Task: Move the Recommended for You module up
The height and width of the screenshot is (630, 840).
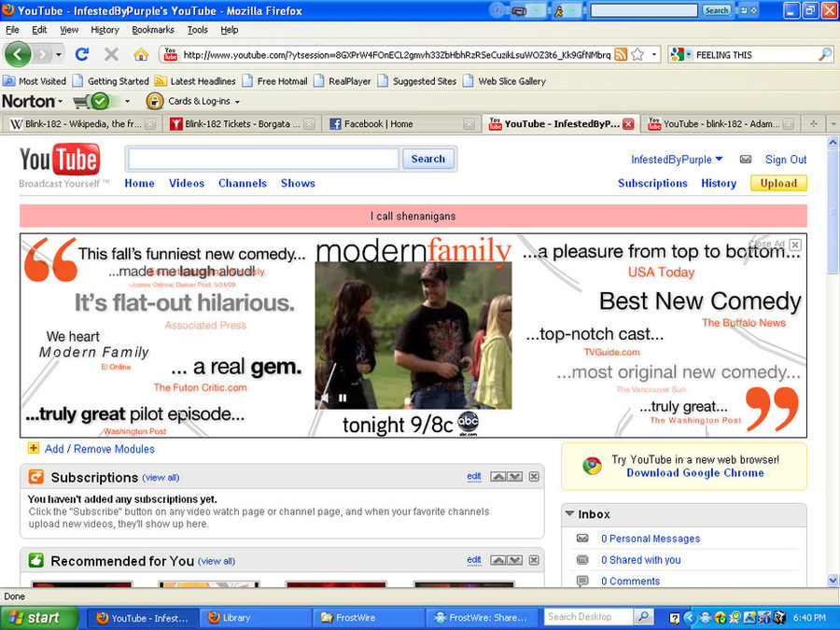Action: [x=497, y=560]
